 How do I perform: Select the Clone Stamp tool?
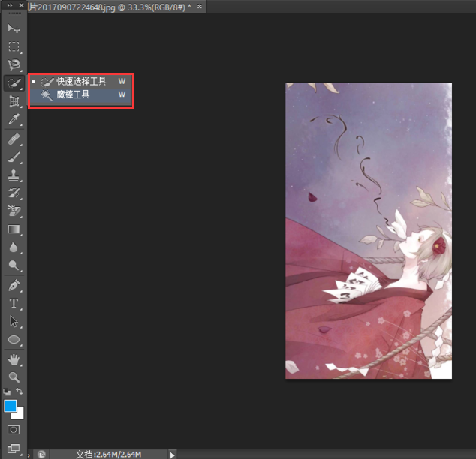tap(14, 175)
